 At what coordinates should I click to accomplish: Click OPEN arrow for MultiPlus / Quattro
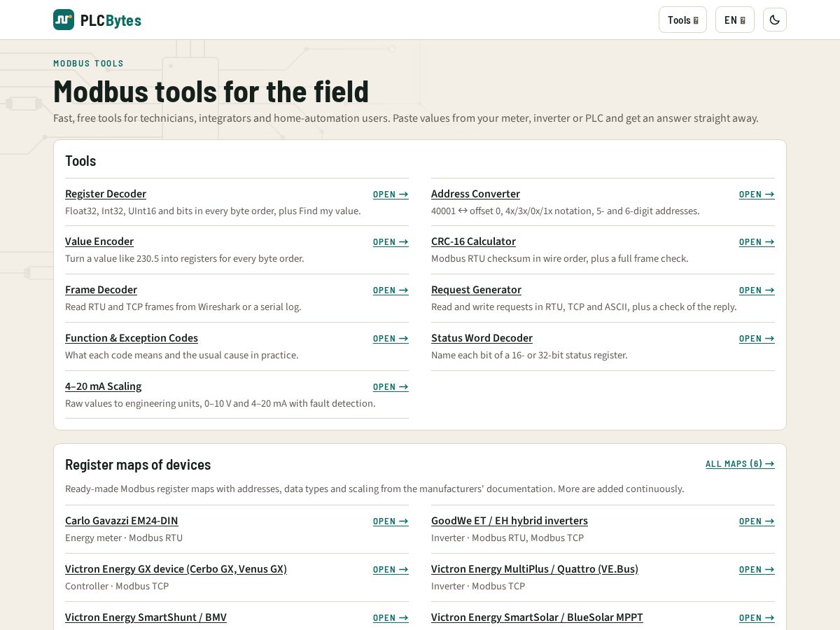point(757,570)
